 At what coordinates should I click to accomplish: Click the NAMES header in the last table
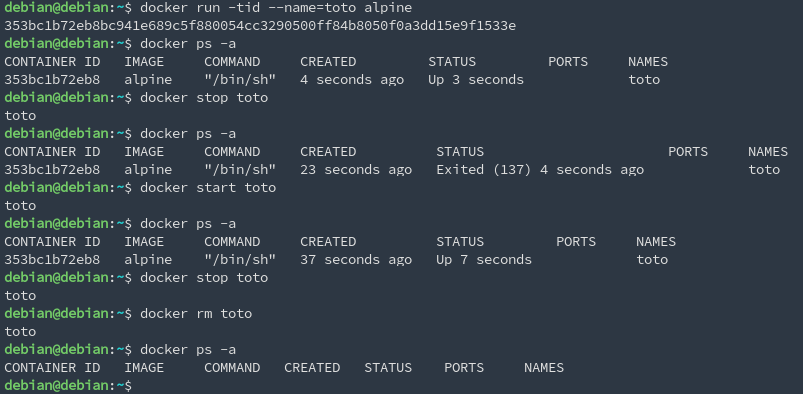(544, 367)
